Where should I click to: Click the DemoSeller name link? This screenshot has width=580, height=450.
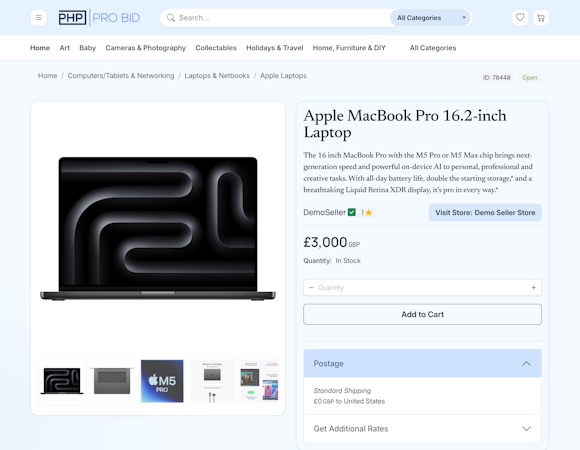click(x=324, y=212)
